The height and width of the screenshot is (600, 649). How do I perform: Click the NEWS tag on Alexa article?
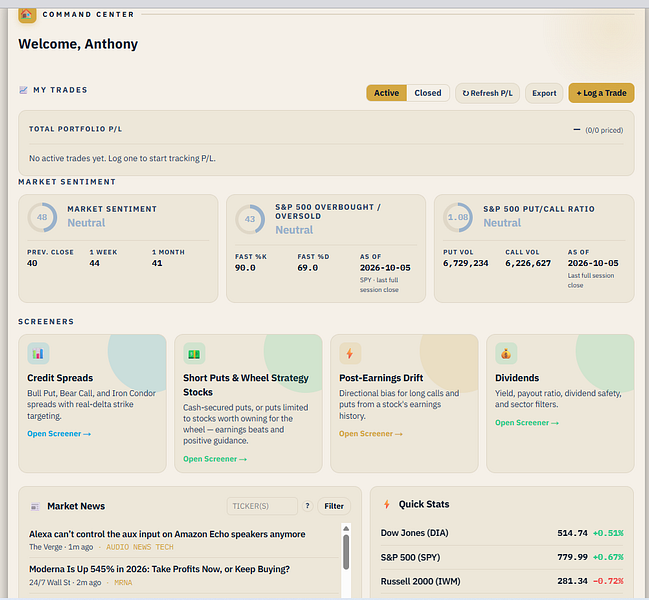(142, 547)
